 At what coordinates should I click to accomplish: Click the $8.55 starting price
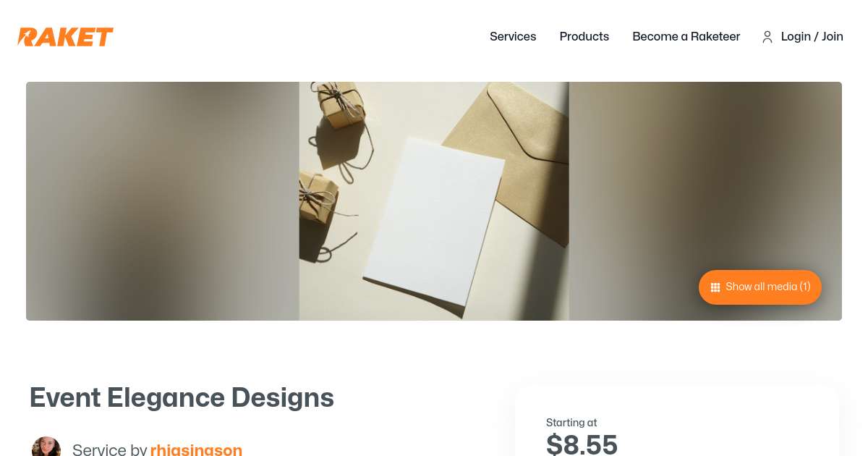click(x=582, y=444)
